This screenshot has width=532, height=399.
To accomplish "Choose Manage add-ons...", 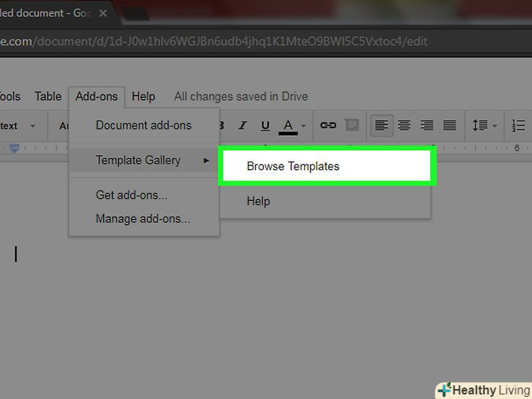I will (142, 218).
